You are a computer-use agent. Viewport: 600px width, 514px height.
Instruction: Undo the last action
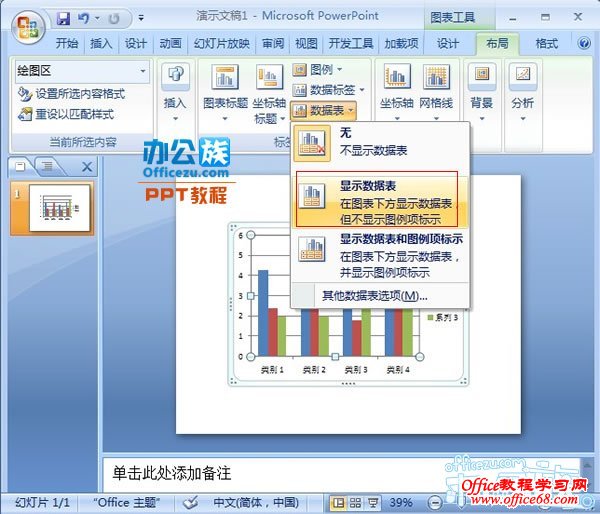click(x=83, y=18)
